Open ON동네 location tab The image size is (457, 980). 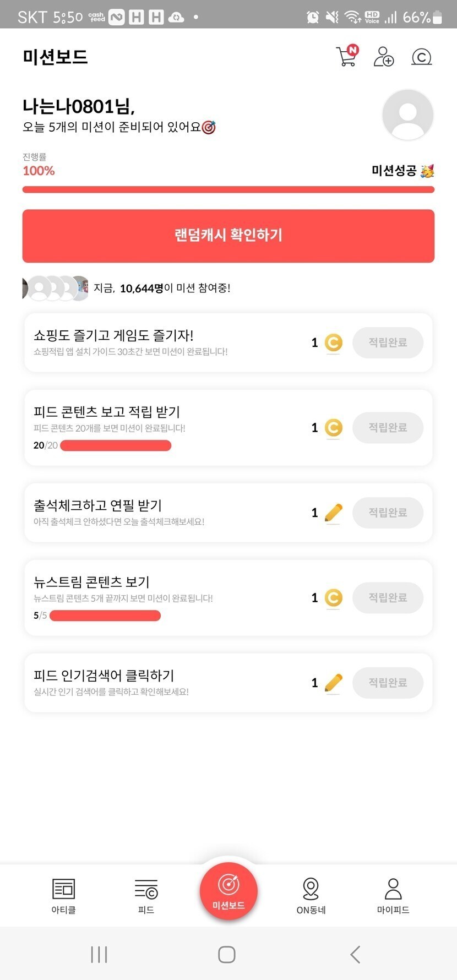[311, 895]
